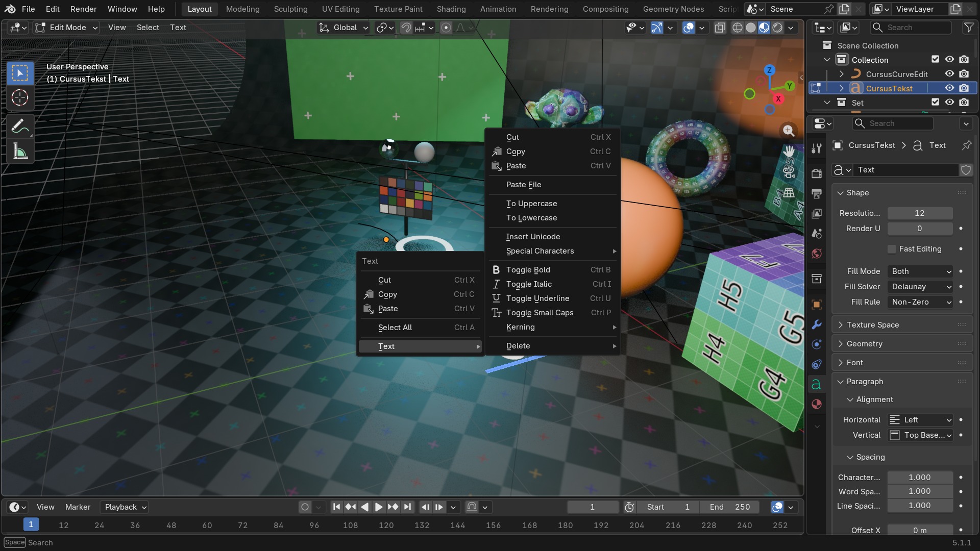Toggle auto keying record button in timeline
This screenshot has height=551, width=980.
point(305,507)
